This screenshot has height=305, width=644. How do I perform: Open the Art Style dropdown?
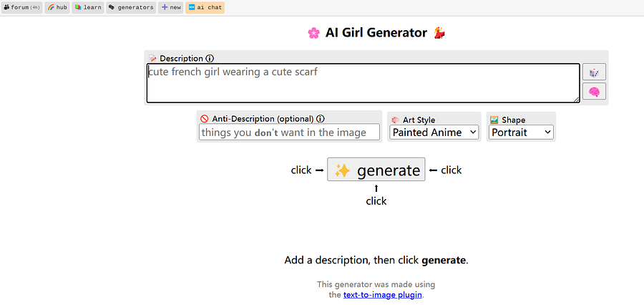pyautogui.click(x=434, y=132)
